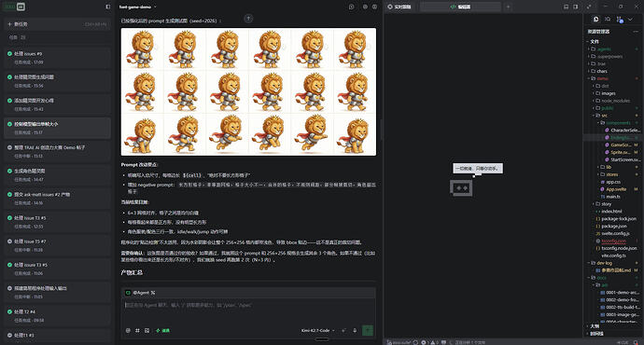Click the dark tooltip speech bubble
644x345 pixels.
pos(478,169)
